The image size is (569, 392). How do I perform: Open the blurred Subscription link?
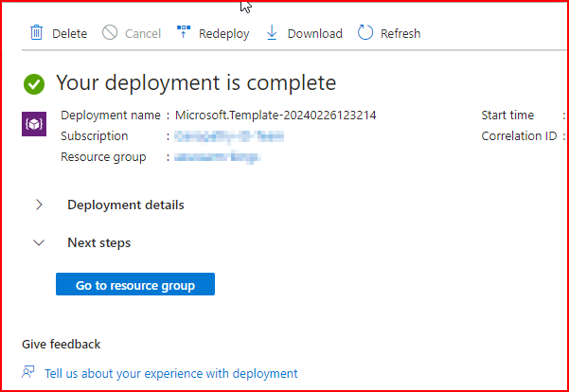point(229,136)
